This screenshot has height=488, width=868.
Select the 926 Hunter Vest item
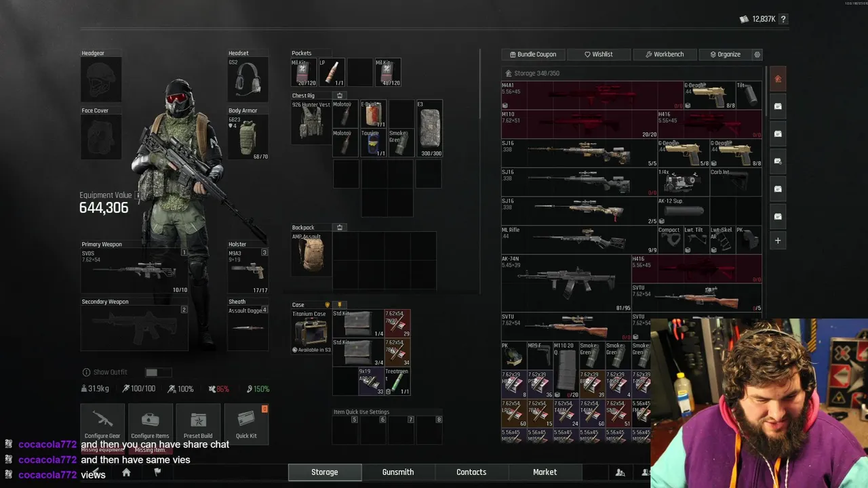tap(311, 122)
